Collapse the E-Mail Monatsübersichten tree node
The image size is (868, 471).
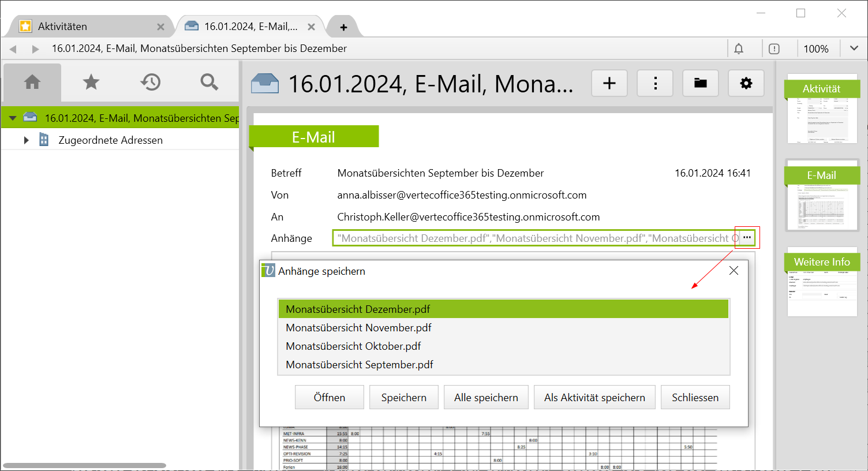pyautogui.click(x=12, y=118)
